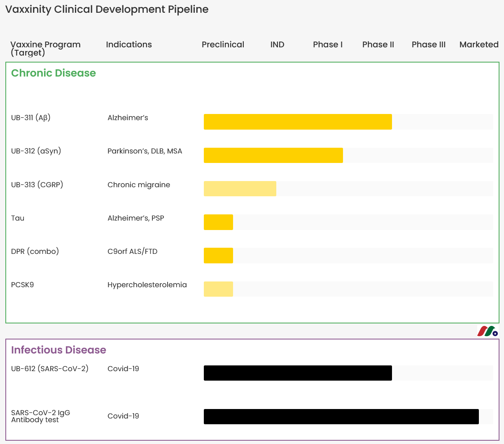Click the UB-313 chronic migraine progress bar
This screenshot has height=444, width=504.
[x=240, y=188]
